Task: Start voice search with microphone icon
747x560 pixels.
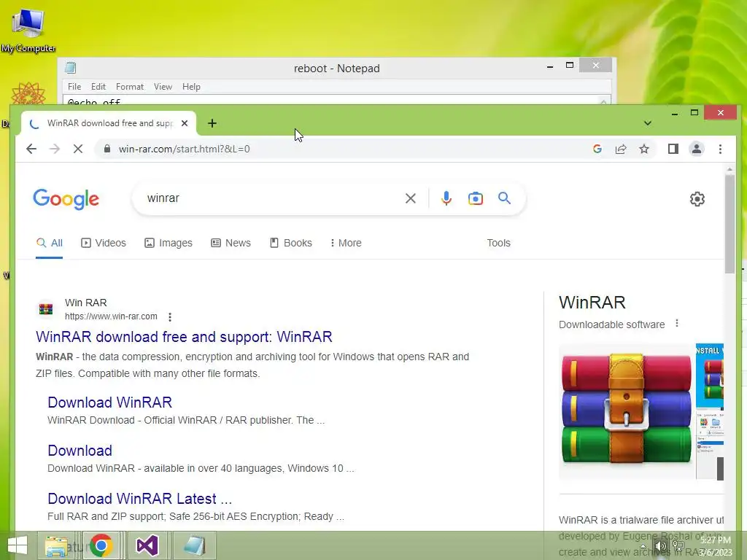Action: point(446,198)
